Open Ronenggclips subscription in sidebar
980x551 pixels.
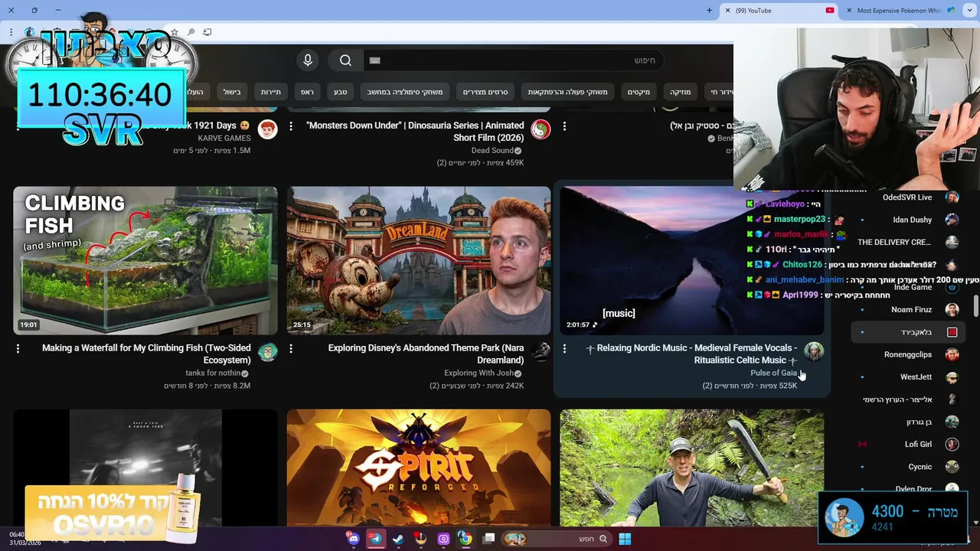(x=907, y=354)
